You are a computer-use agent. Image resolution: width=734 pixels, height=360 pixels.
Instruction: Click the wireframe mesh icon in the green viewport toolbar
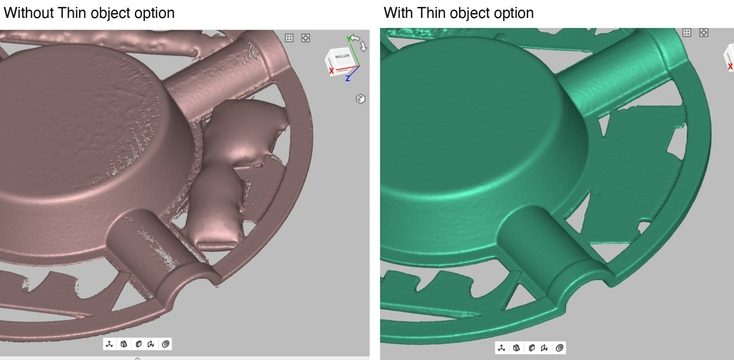click(x=516, y=348)
